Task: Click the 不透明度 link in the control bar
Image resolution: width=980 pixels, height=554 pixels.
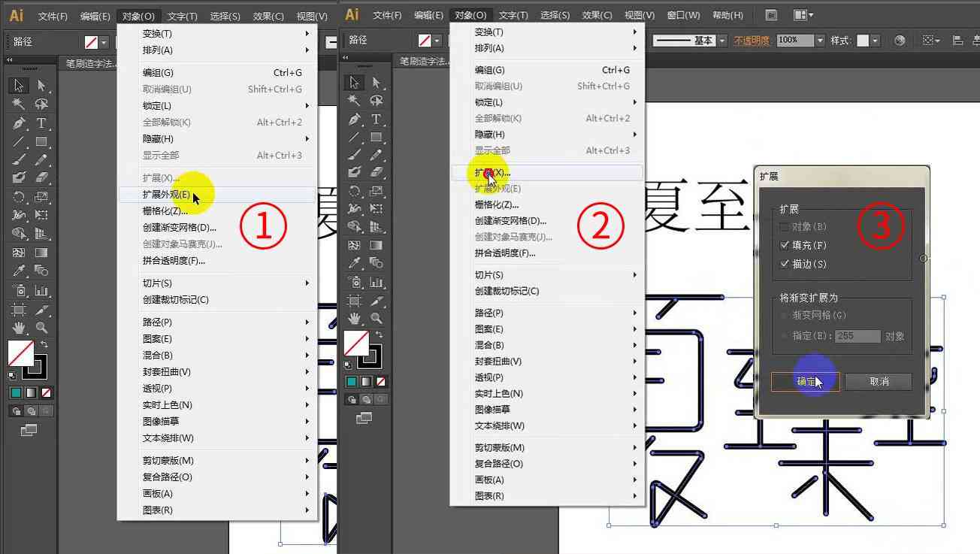Action: (x=751, y=41)
